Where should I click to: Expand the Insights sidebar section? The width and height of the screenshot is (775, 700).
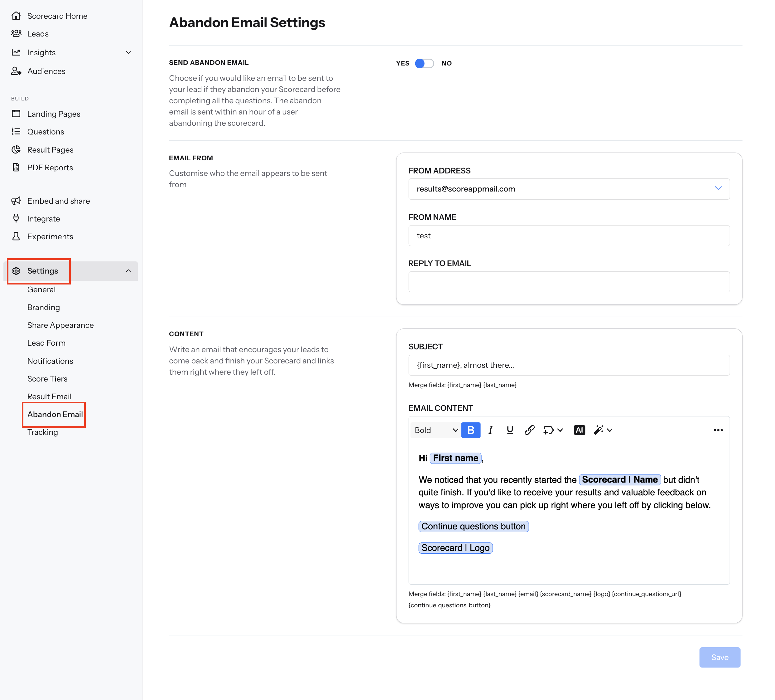point(128,52)
